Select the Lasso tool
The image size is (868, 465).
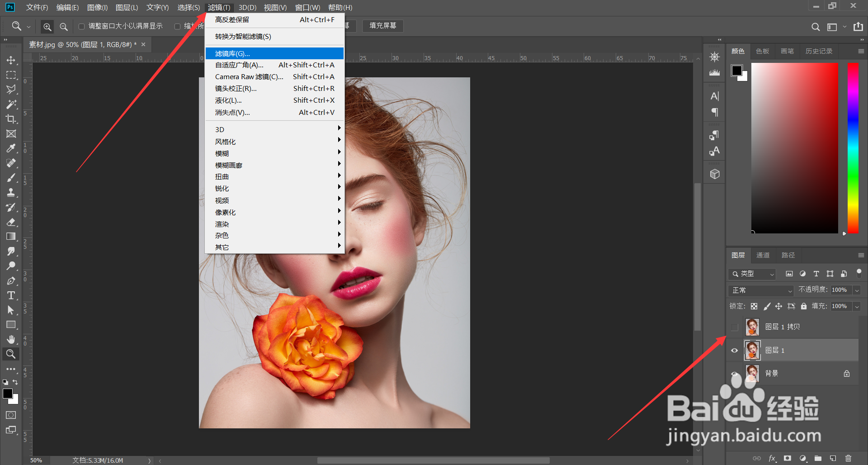(x=11, y=90)
